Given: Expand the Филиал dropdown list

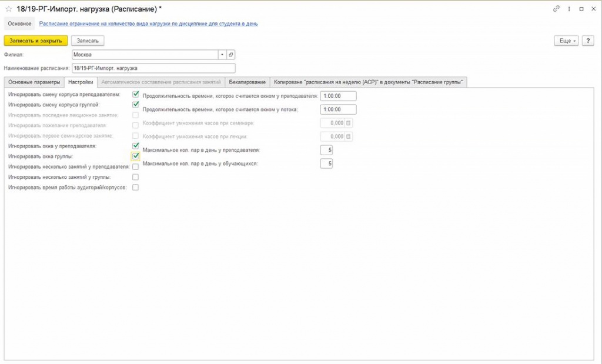Looking at the screenshot, I should pyautogui.click(x=222, y=55).
